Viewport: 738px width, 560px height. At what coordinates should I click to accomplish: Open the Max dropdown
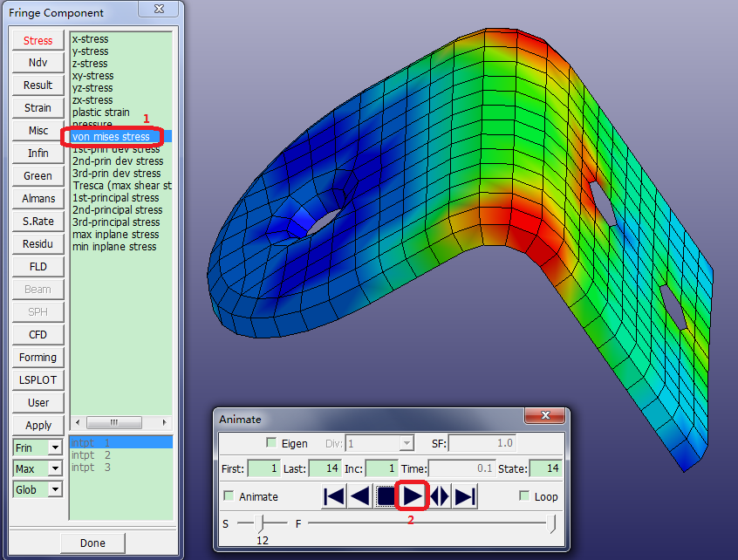tap(55, 468)
